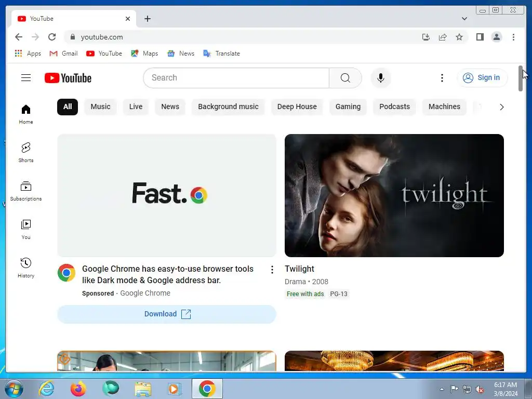Select the All filter chip
Viewport: 532px width, 399px height.
tap(68, 107)
